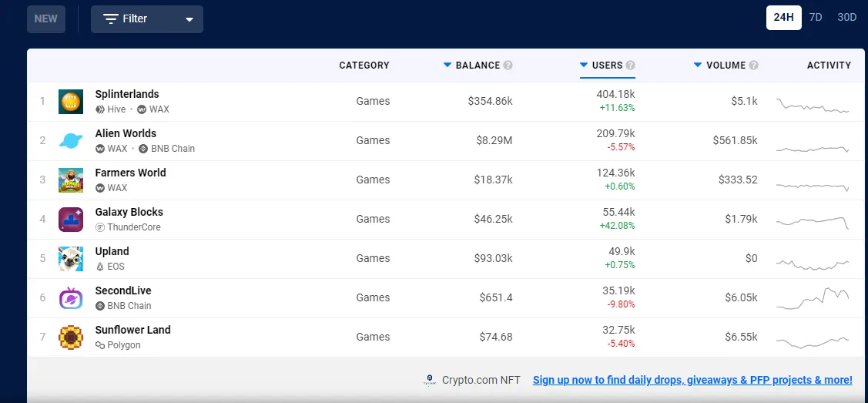
Task: Click the $93.03k balance value
Action: [x=493, y=258]
